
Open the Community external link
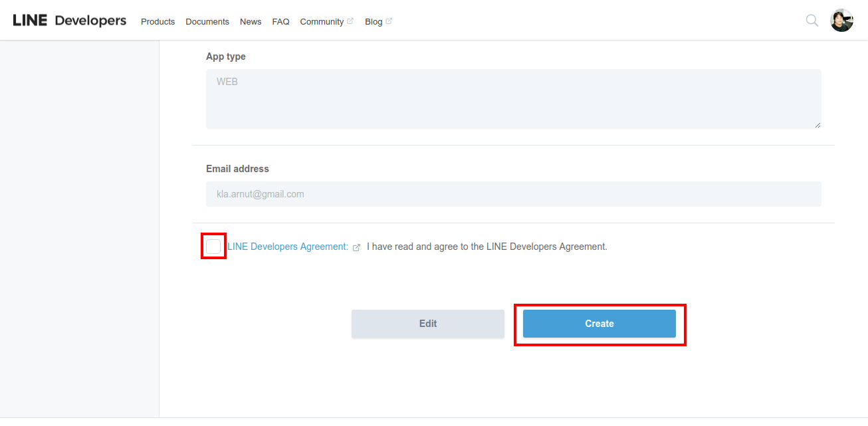pyautogui.click(x=326, y=22)
